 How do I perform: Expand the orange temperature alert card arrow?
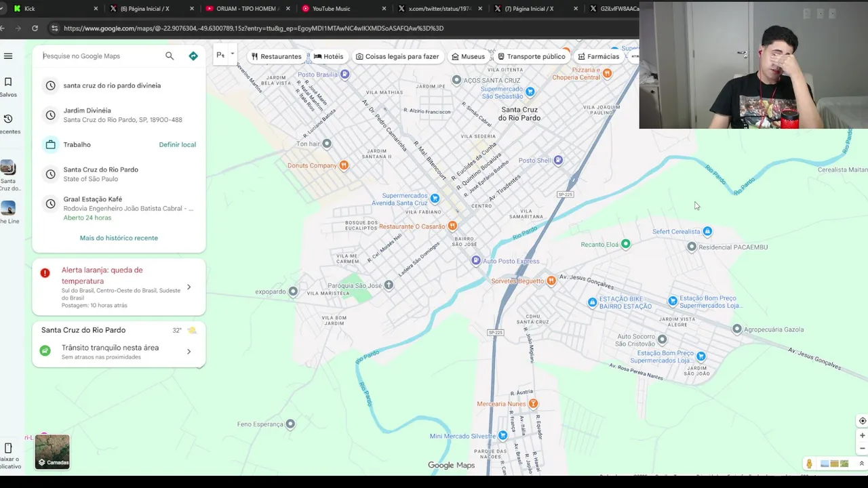point(189,287)
